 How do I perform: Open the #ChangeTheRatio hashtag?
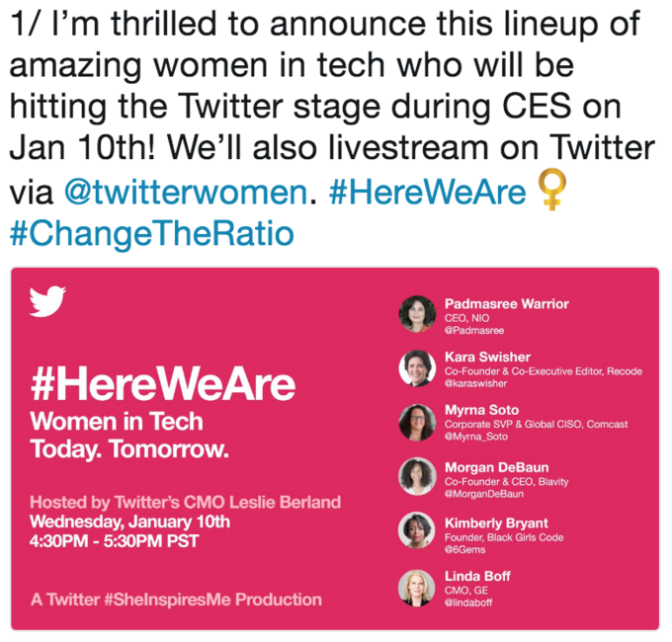[x=152, y=234]
